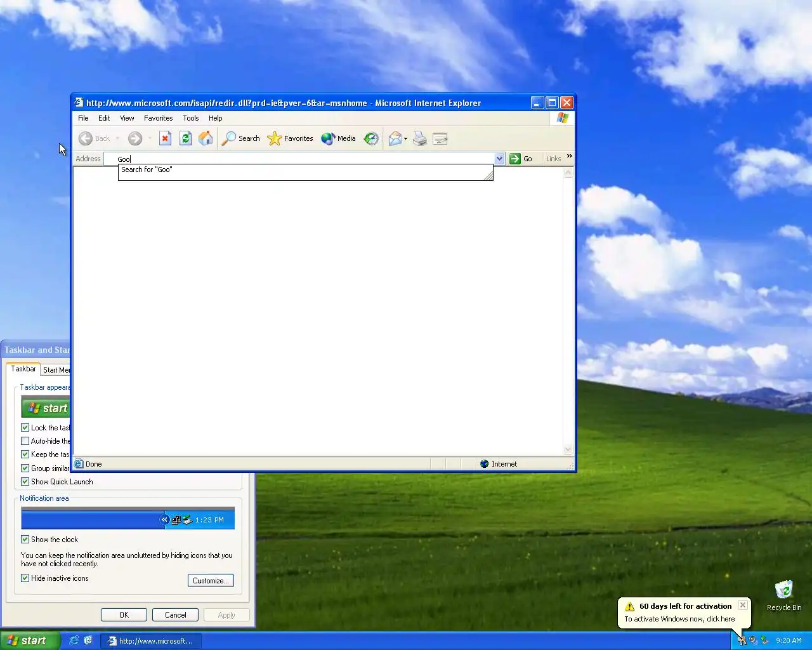Refresh the page using the green arrows icon
The image size is (812, 650).
[185, 138]
